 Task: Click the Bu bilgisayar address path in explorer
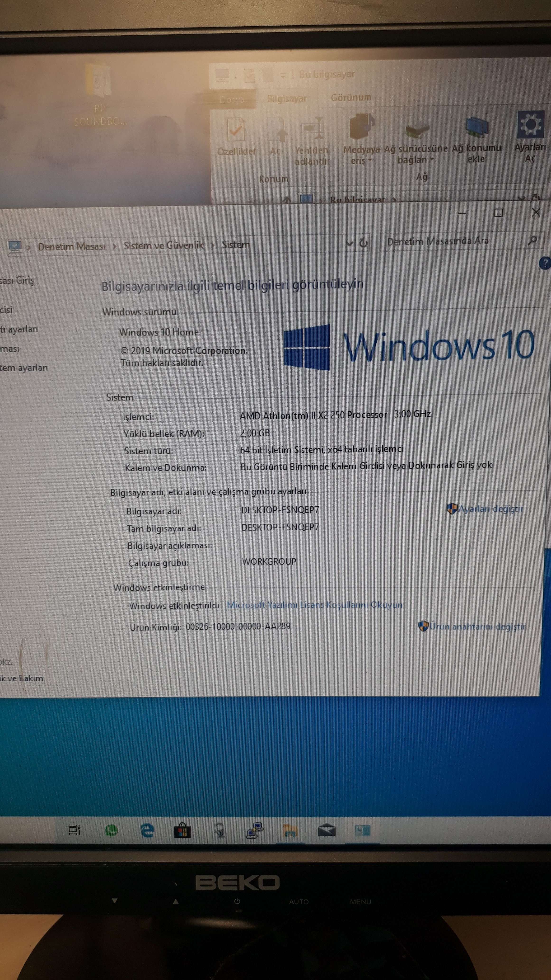357,200
